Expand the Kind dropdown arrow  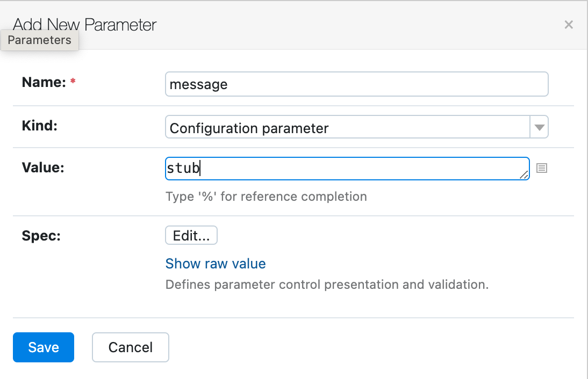point(539,128)
